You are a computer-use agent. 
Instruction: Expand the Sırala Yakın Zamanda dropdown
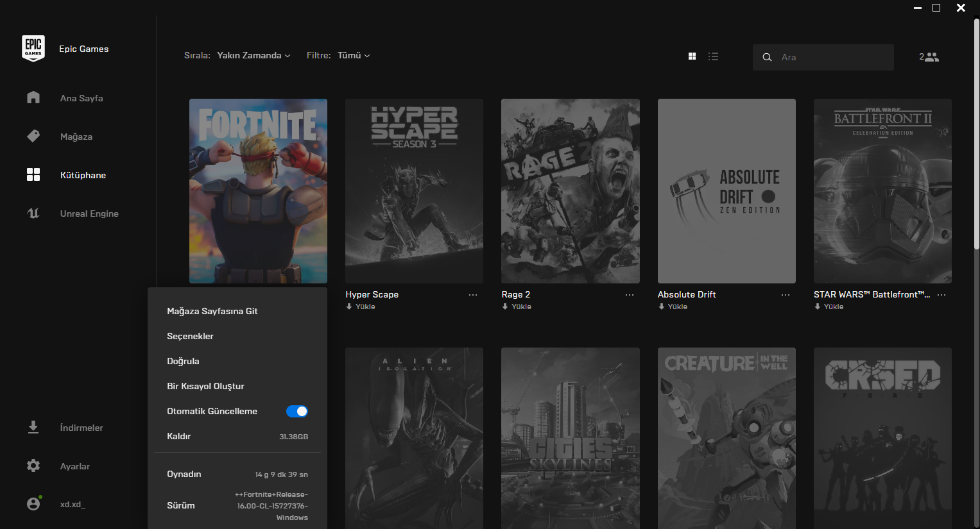pos(254,56)
